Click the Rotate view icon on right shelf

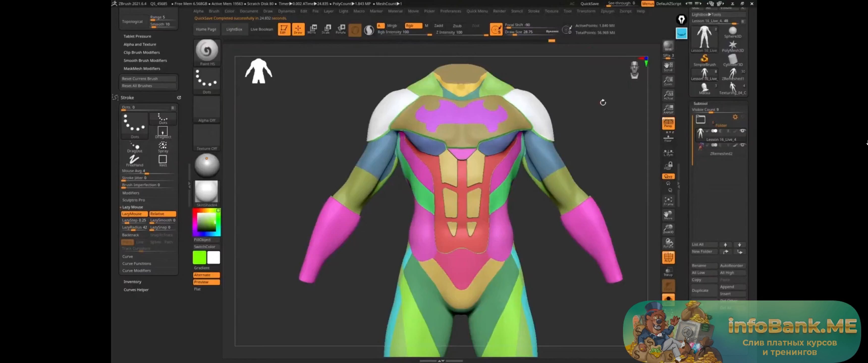tap(668, 243)
